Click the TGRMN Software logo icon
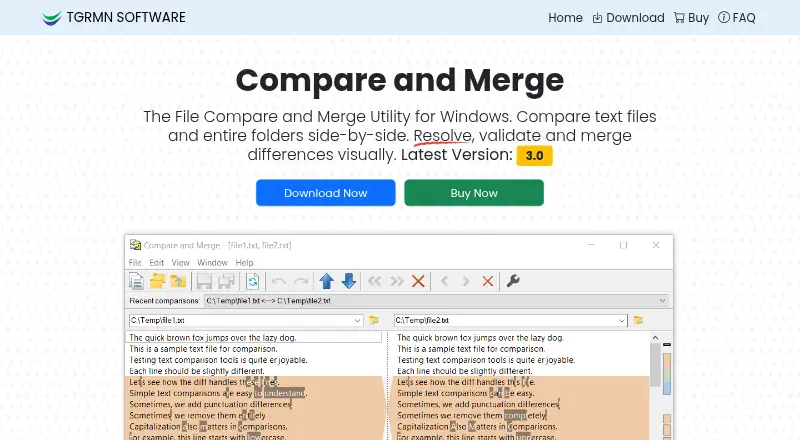This screenshot has width=800, height=440. coord(52,18)
